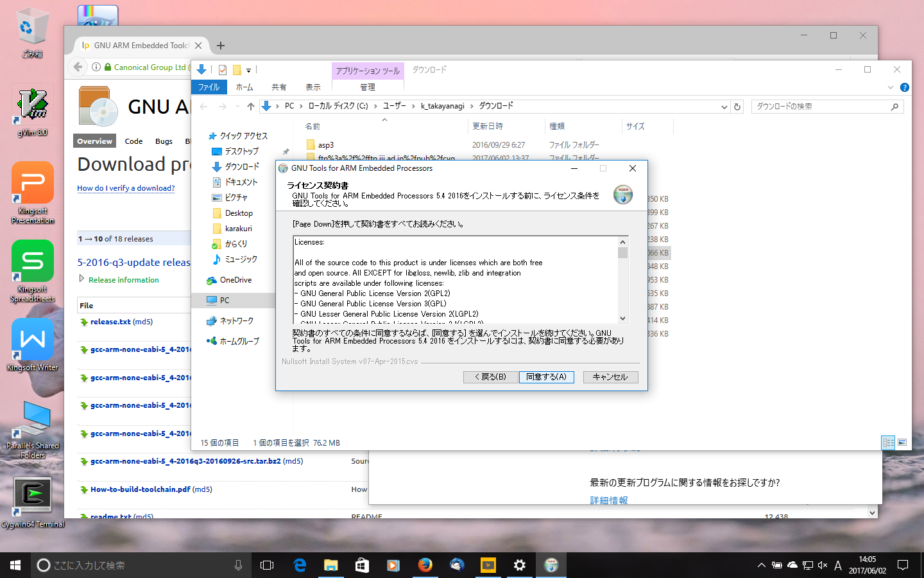
Task: Switch Explorer to large icons view
Action: pos(902,442)
